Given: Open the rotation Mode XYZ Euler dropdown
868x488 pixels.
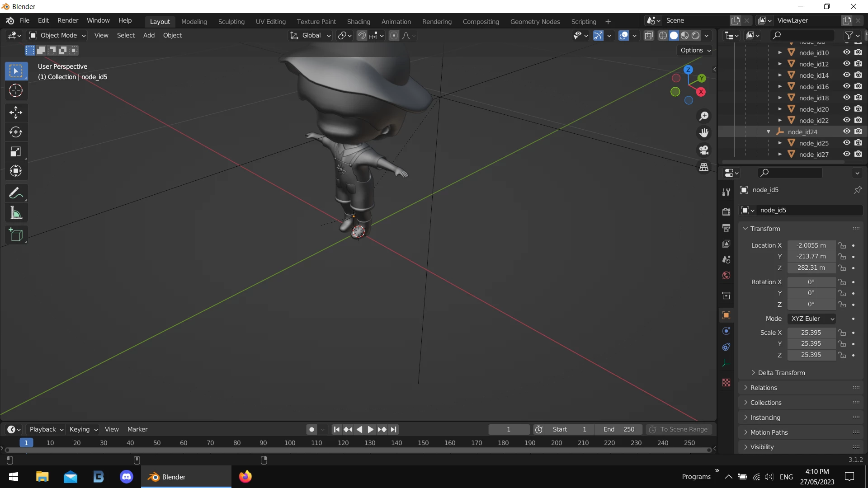Looking at the screenshot, I should point(812,319).
